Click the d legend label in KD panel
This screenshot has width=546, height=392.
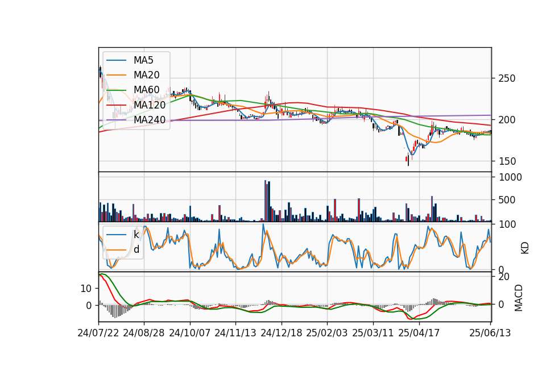coord(136,249)
